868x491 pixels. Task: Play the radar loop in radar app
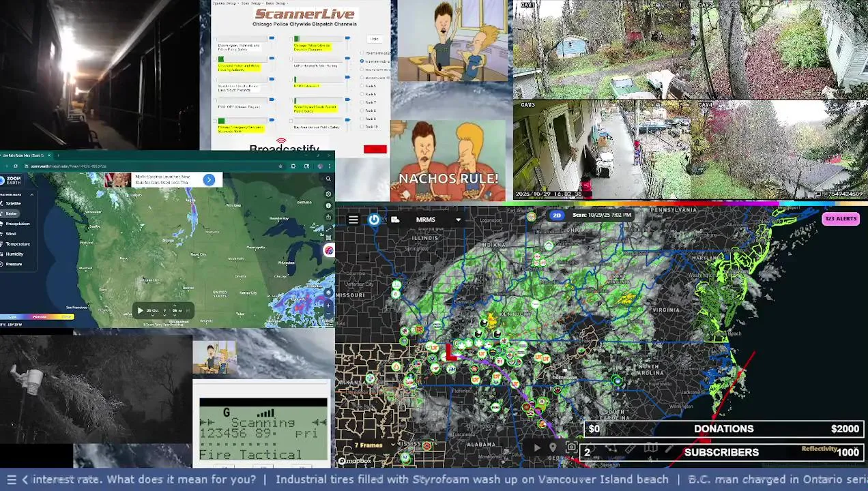[x=537, y=447]
